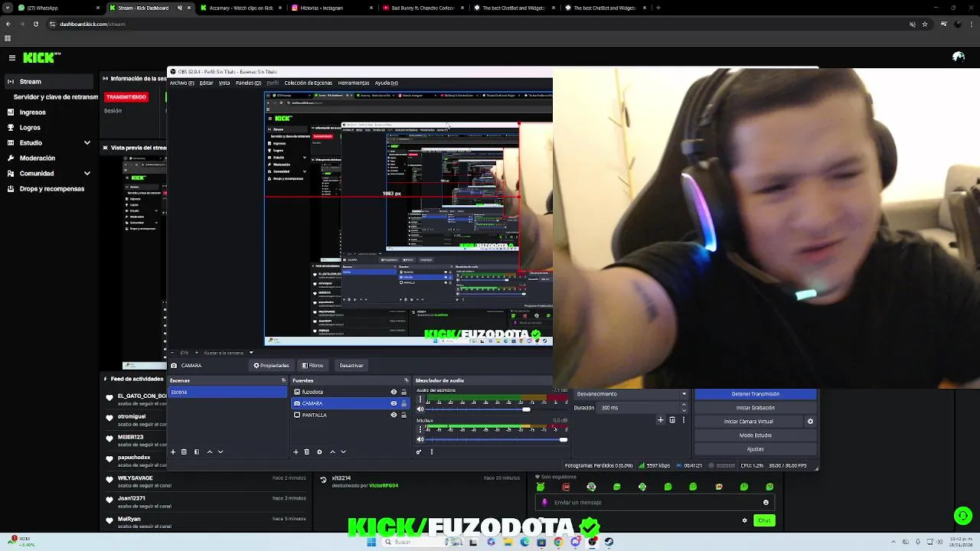The image size is (980, 551).
Task: Toggle the lock on fuzodota source
Action: [x=403, y=392]
